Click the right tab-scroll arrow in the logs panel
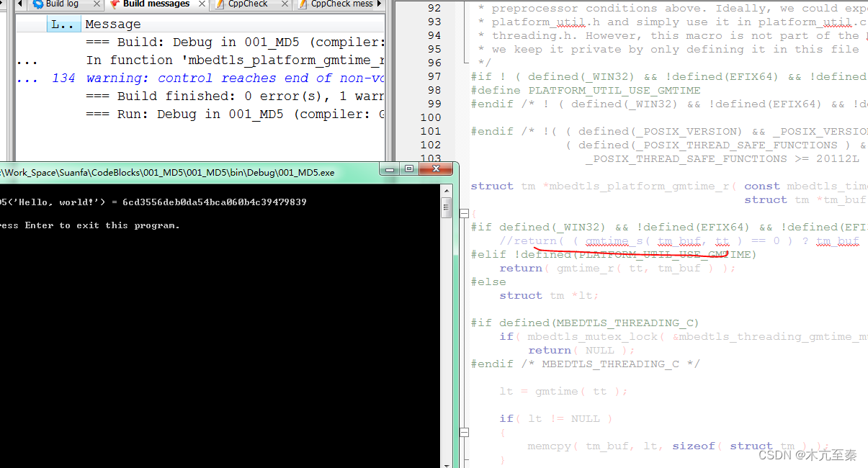 click(380, 4)
